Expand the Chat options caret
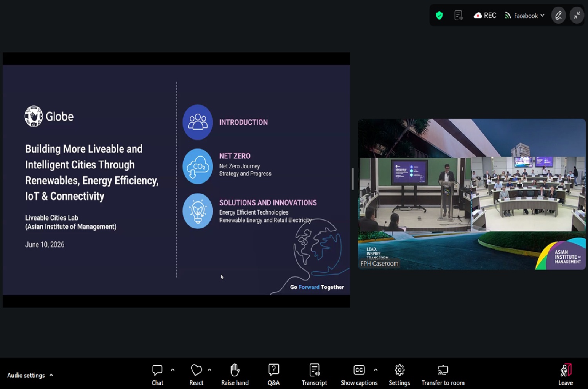Image resolution: width=588 pixels, height=389 pixels. click(x=172, y=370)
